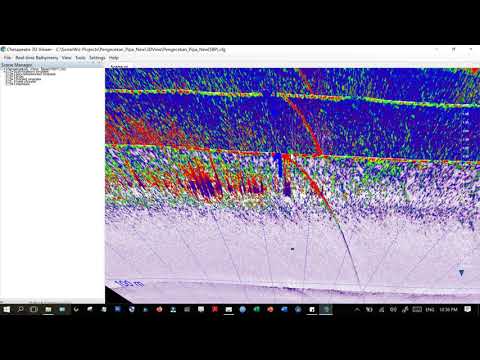Image resolution: width=480 pixels, height=360 pixels.
Task: Open Windows taskbar search
Action: click(20, 309)
